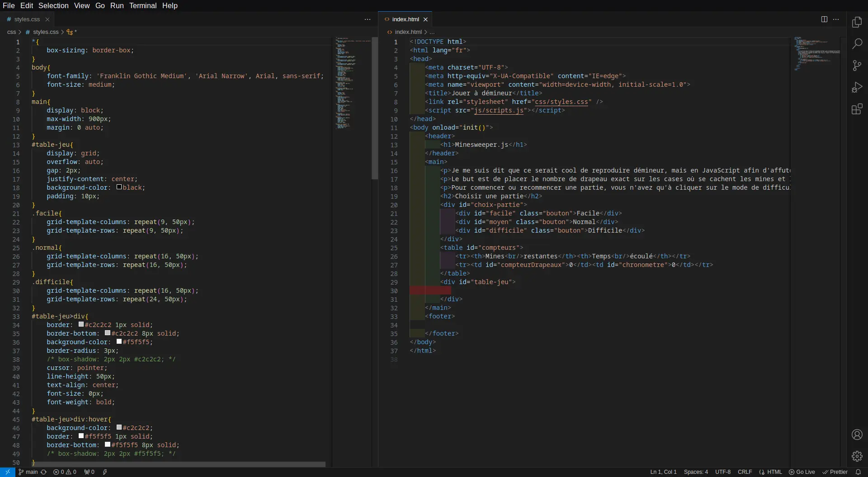
Task: Open Run and Debug view icon
Action: point(857,87)
